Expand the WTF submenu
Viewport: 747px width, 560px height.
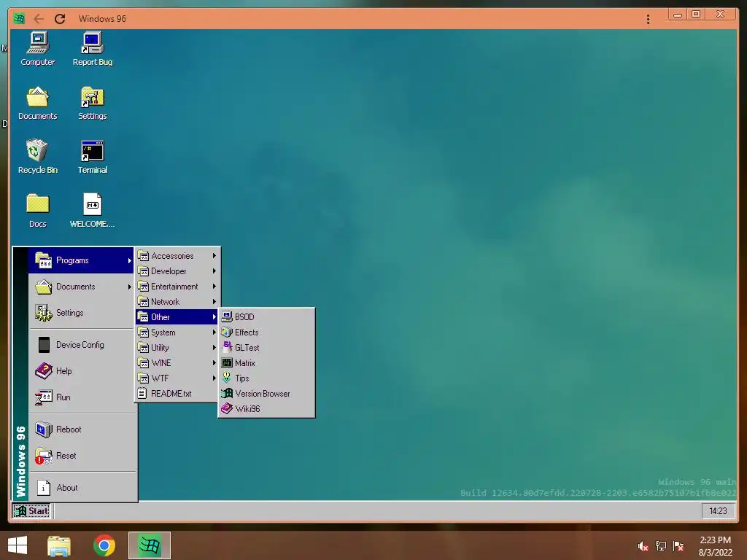pos(177,378)
